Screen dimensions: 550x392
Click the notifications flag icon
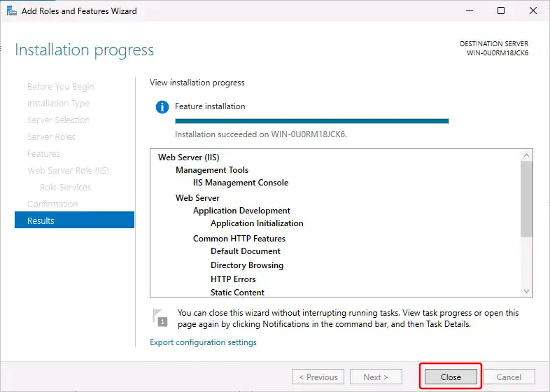tap(161, 318)
